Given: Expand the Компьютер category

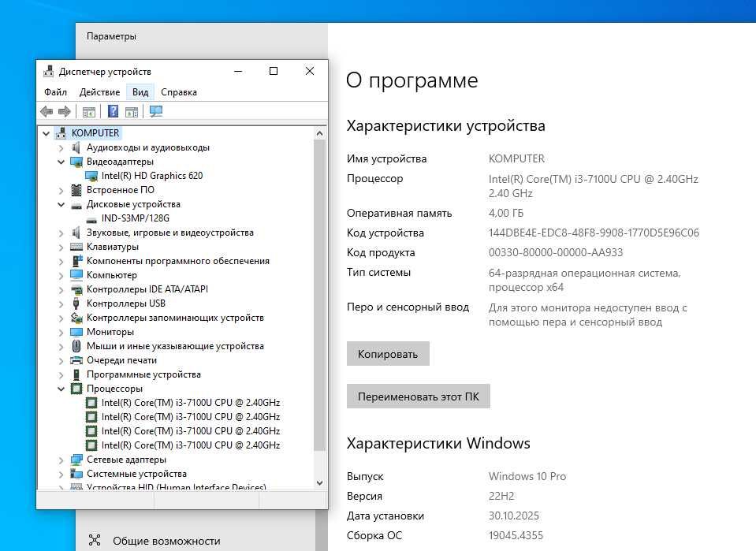Looking at the screenshot, I should (x=61, y=276).
